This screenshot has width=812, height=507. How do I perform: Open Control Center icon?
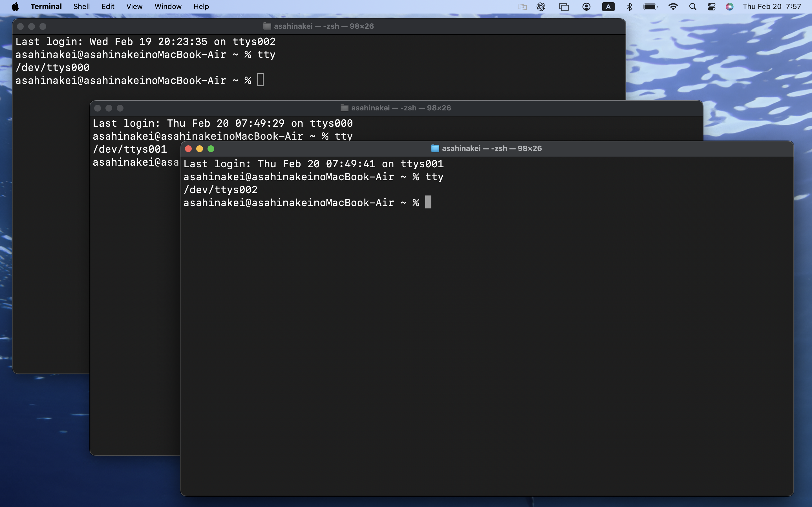coord(711,7)
